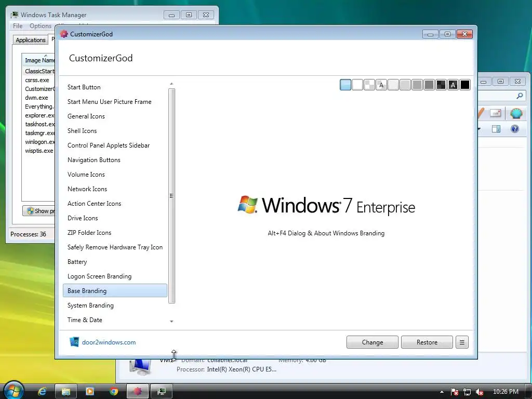Click the CustomizerGod title bar icon
The height and width of the screenshot is (399, 532).
[x=64, y=34]
